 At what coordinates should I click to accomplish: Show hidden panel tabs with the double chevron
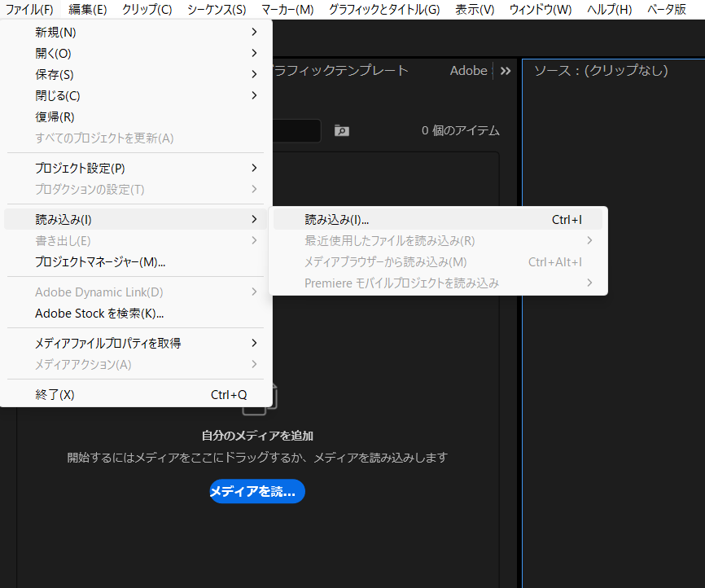[x=506, y=71]
